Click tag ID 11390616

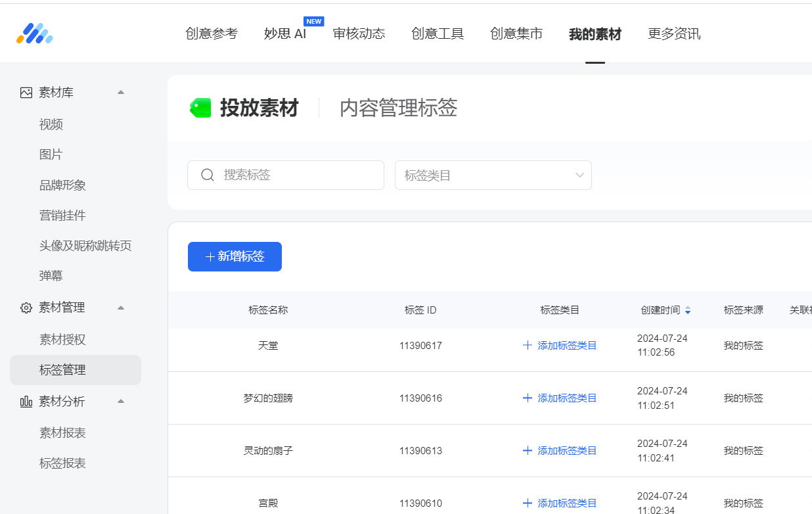coord(420,398)
